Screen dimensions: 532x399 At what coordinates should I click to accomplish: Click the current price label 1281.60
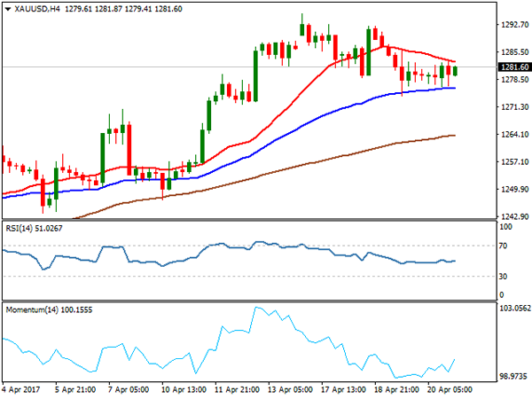[x=514, y=67]
